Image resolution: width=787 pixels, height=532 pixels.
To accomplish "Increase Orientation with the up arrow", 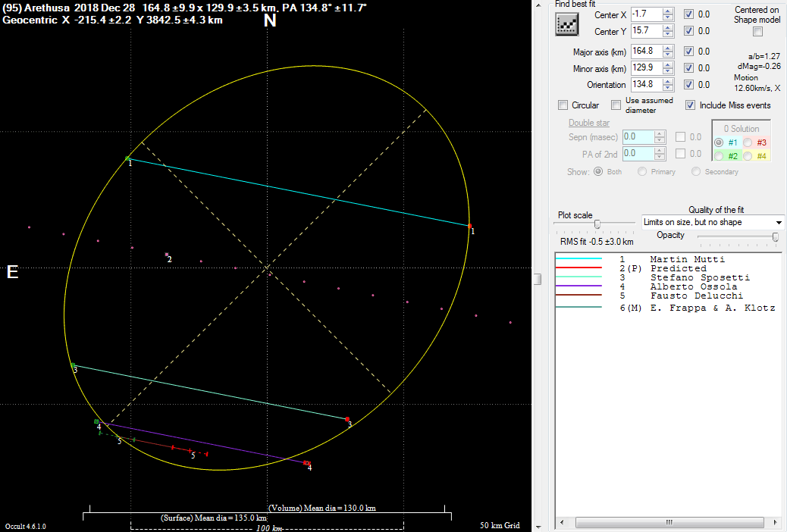I will coord(668,81).
